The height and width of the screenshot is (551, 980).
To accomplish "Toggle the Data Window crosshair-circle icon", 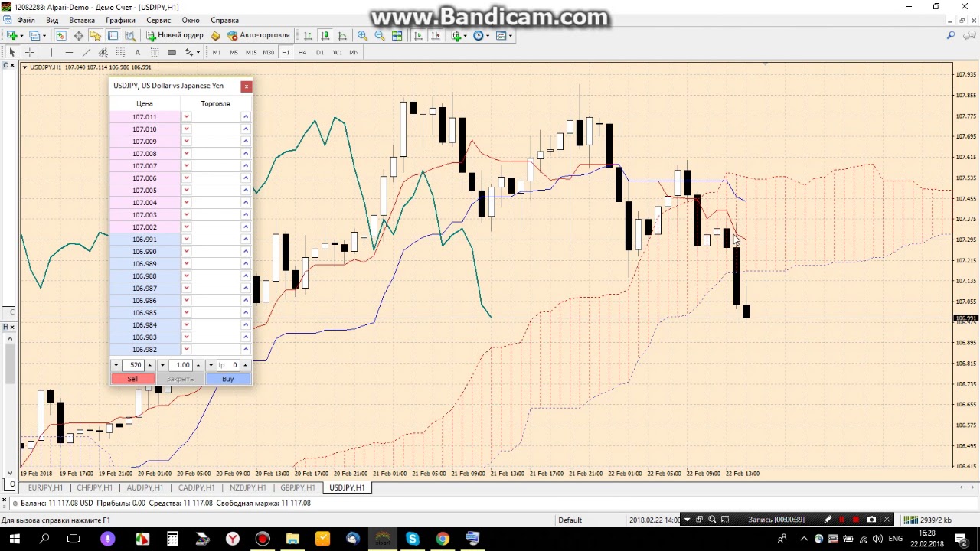I will pyautogui.click(x=79, y=35).
